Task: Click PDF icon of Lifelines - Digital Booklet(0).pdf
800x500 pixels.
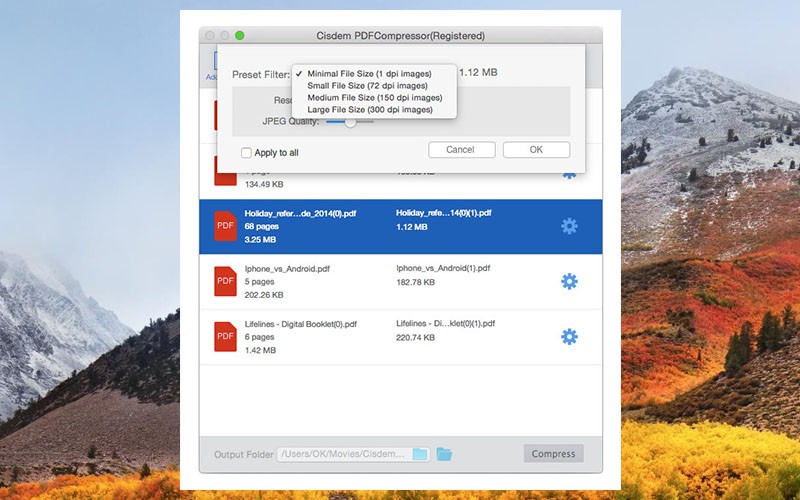Action: (x=226, y=337)
